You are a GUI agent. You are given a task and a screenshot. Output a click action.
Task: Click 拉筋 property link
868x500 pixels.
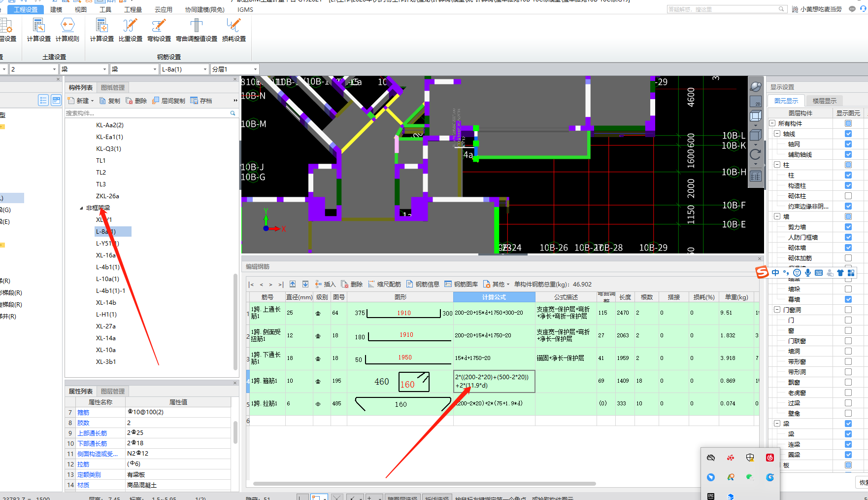(x=83, y=464)
